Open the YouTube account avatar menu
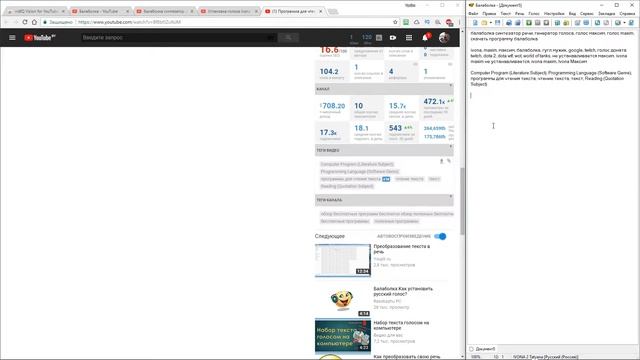The height and width of the screenshot is (360, 640). click(x=444, y=38)
